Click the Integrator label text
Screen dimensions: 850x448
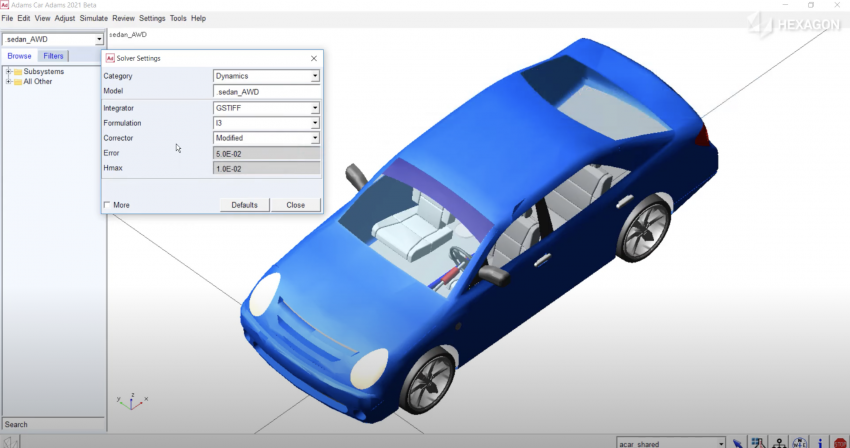coord(118,108)
